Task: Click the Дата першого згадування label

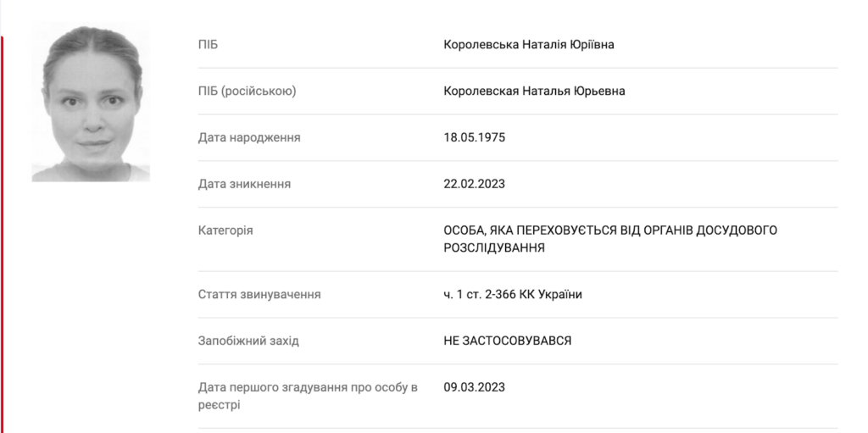Action: [308, 387]
